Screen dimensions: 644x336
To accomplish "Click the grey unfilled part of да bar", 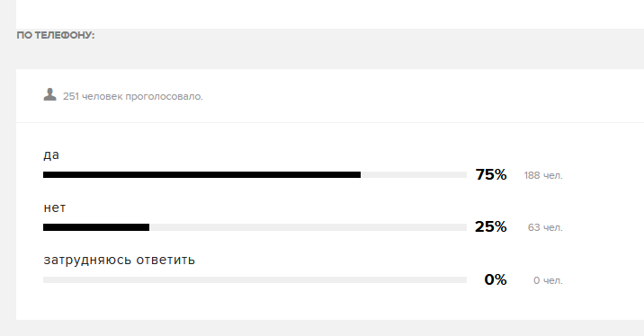I will tap(414, 175).
